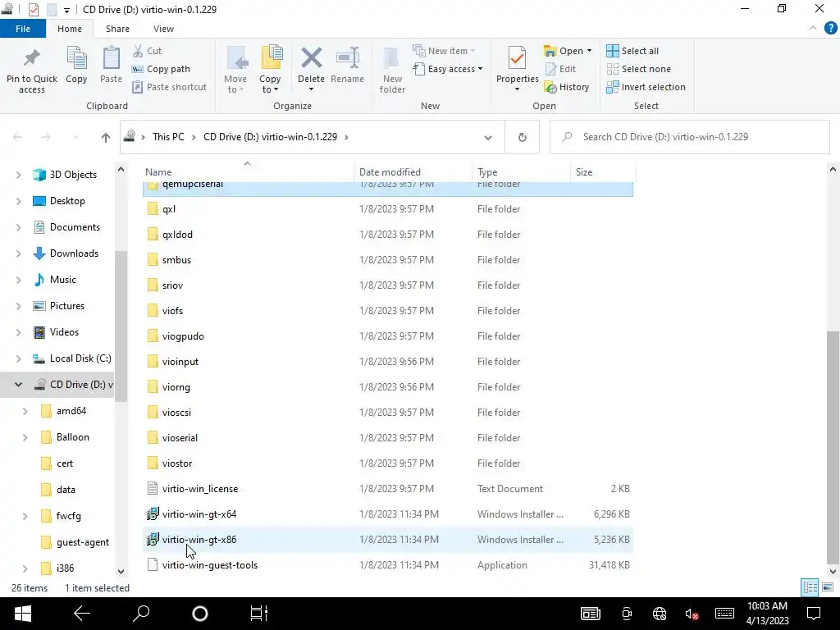Expand address bar history dropdown
The height and width of the screenshot is (630, 840).
(x=488, y=138)
